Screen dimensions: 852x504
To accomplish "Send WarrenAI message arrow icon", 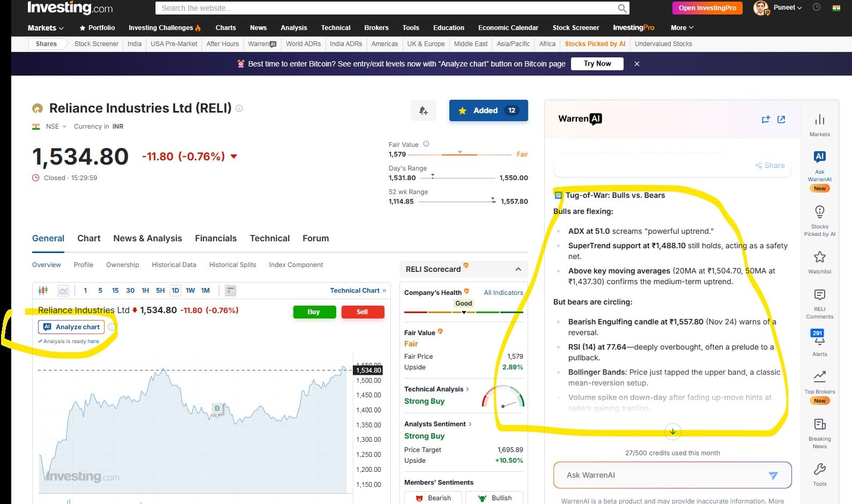I will point(773,475).
